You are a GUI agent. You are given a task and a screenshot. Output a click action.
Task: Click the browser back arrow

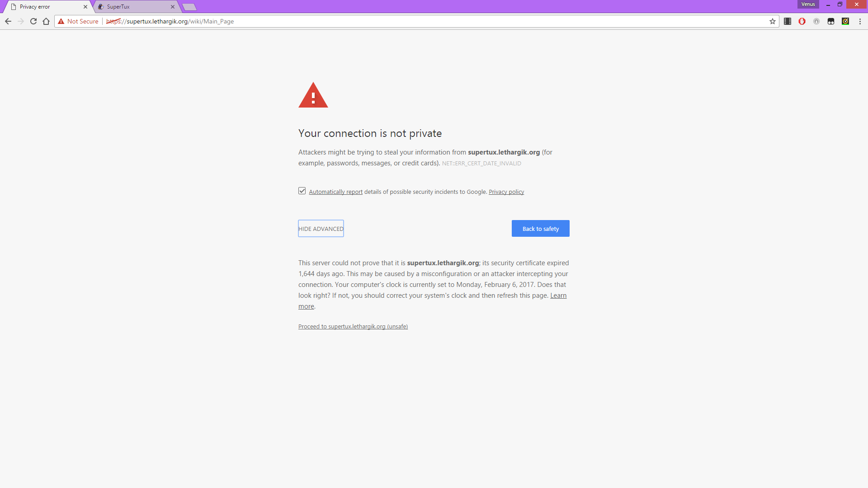point(8,21)
